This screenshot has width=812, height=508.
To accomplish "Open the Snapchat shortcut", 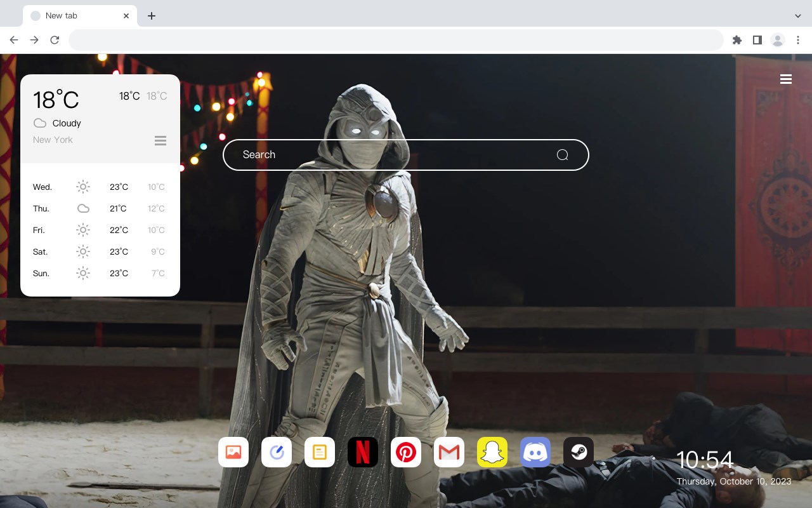I will [492, 452].
